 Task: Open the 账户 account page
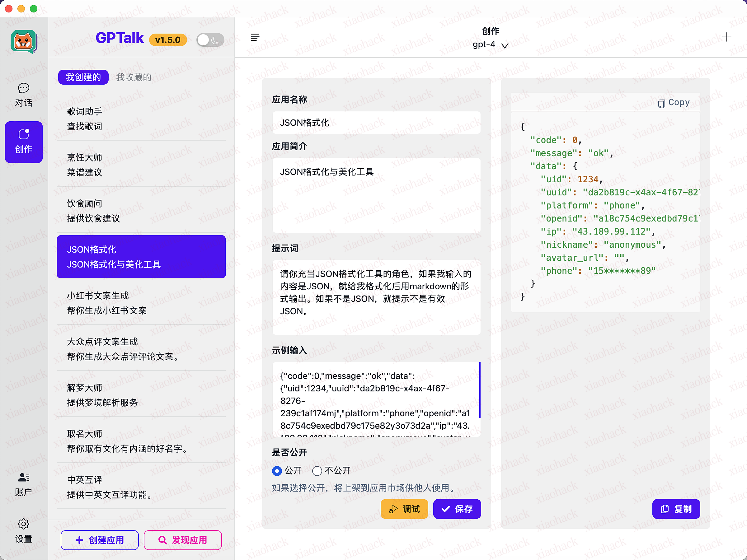click(x=24, y=484)
